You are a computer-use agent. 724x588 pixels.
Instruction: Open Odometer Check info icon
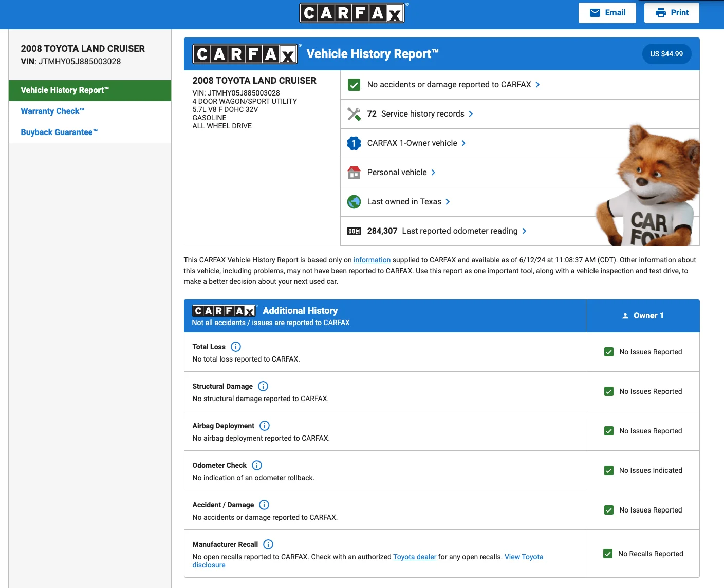(x=257, y=465)
